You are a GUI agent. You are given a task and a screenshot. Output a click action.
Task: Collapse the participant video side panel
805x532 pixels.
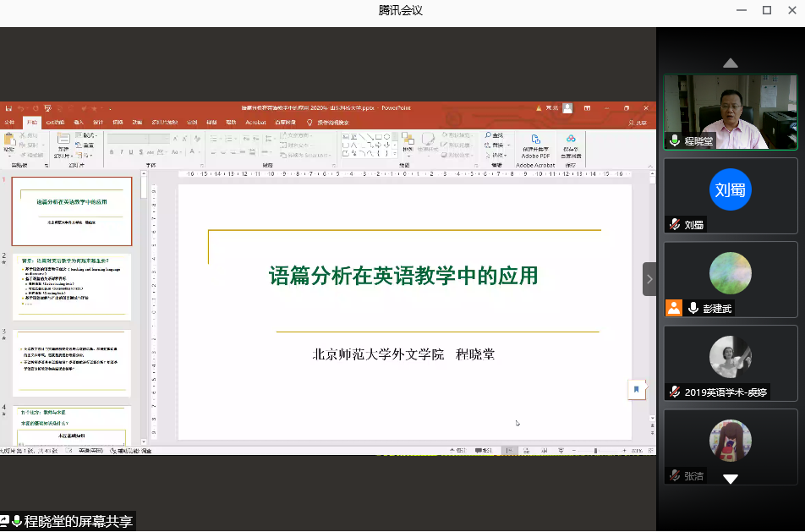click(649, 279)
